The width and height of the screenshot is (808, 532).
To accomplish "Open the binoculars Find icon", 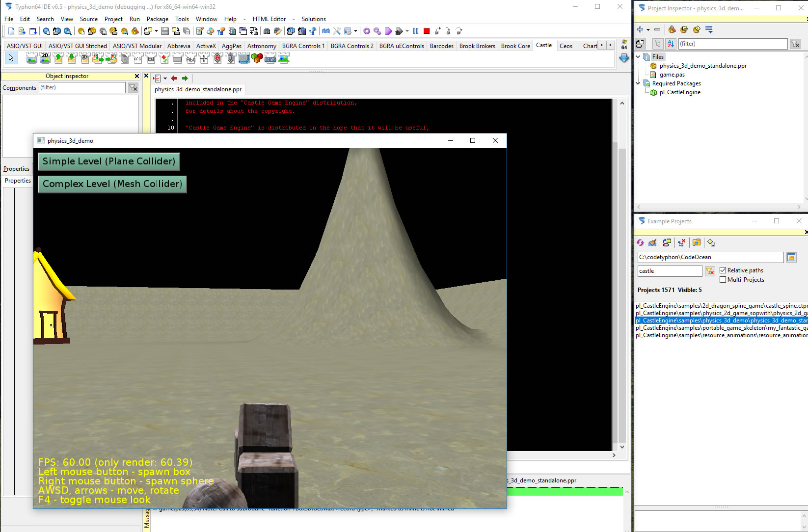I will click(267, 31).
